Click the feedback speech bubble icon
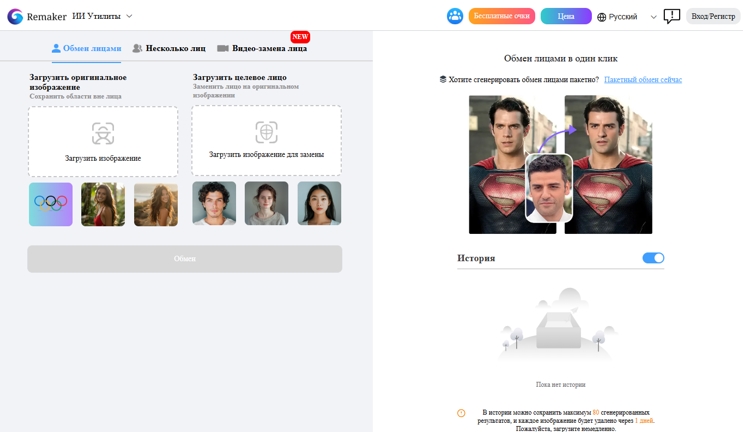 [x=671, y=16]
